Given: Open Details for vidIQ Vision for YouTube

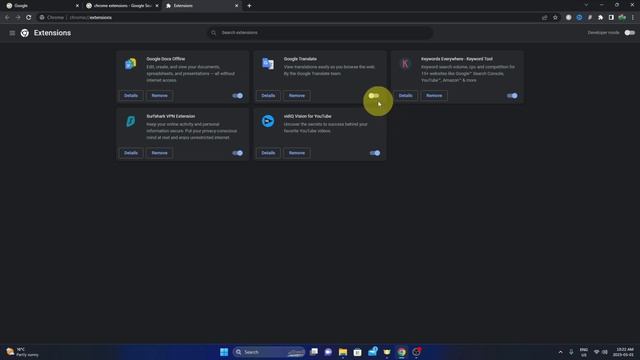Looking at the screenshot, I should (268, 153).
